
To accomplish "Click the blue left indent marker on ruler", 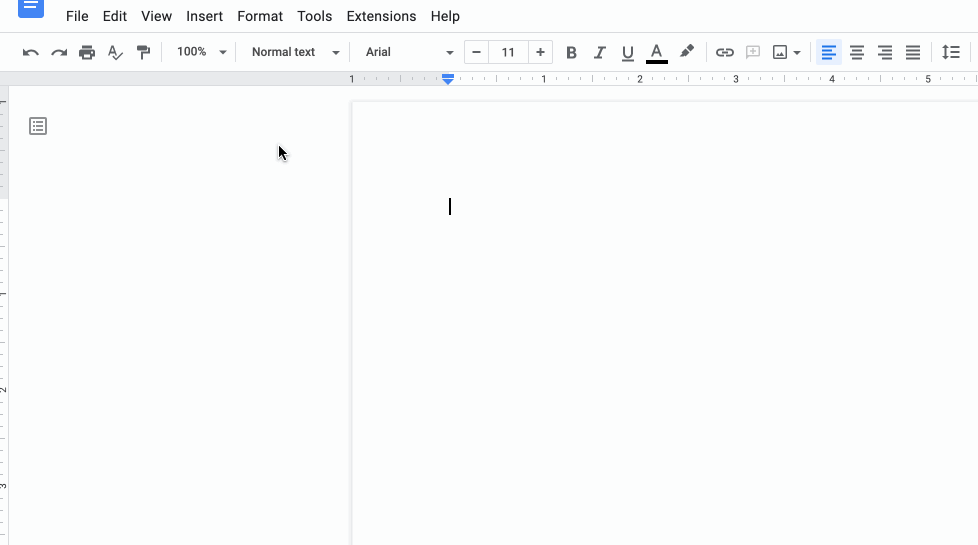I will click(x=448, y=79).
